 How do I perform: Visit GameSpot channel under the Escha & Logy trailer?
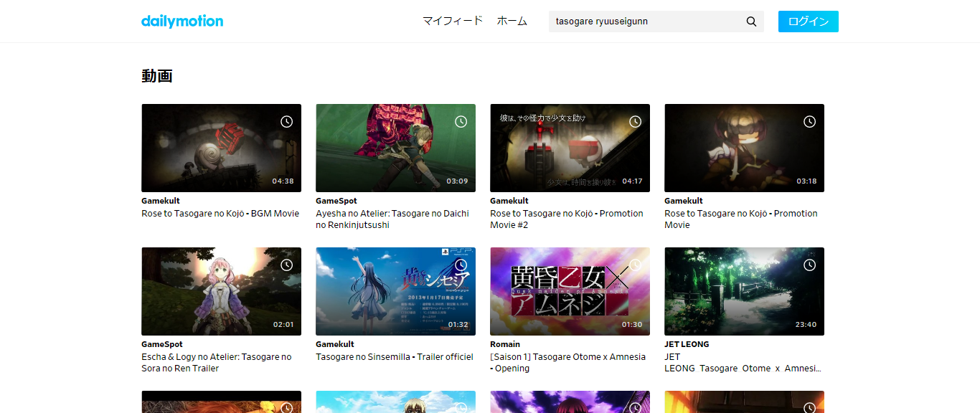coord(162,344)
